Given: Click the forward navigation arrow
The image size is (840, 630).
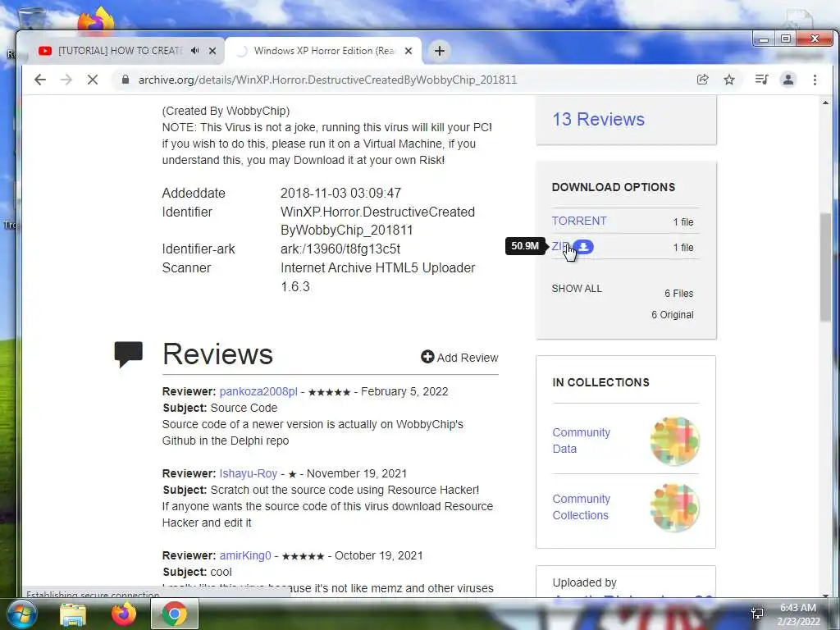Looking at the screenshot, I should (x=66, y=80).
